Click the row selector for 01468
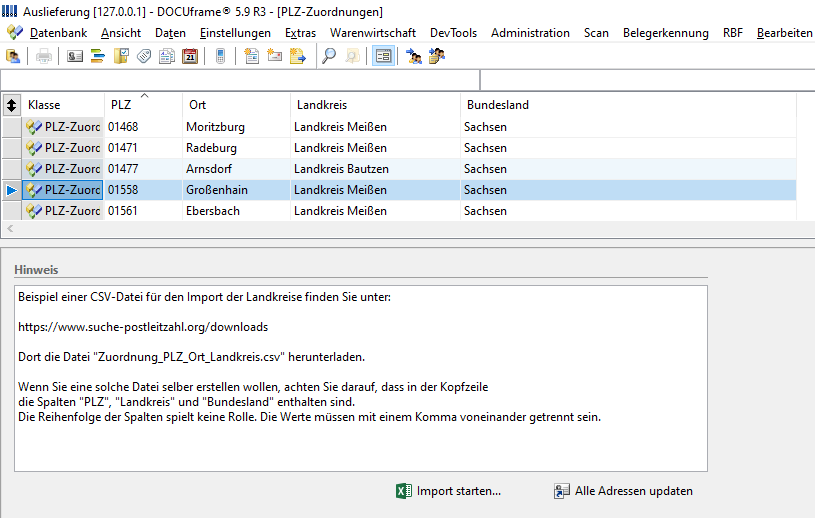This screenshot has width=815, height=518. click(11, 127)
